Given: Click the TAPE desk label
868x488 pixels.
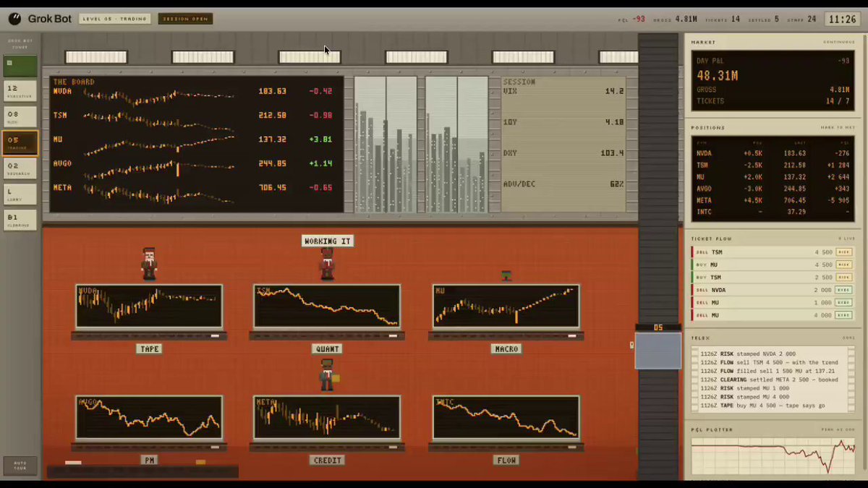Looking at the screenshot, I should (149, 349).
